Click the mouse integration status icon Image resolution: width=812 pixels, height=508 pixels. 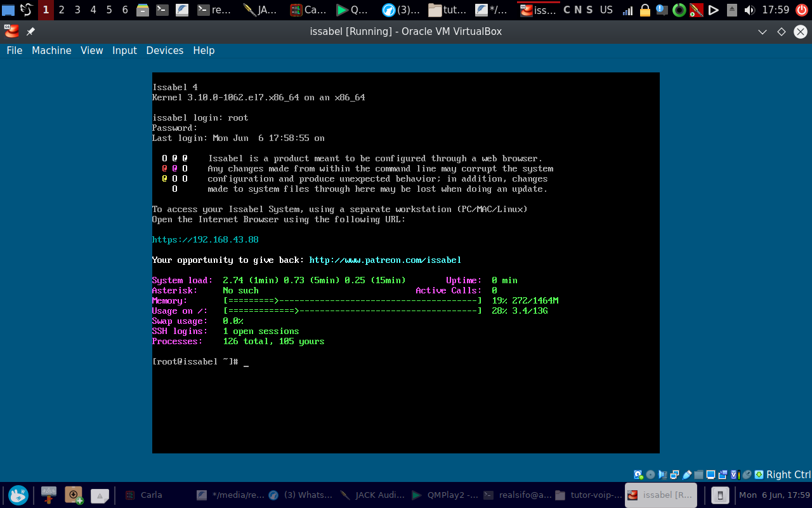click(x=747, y=474)
